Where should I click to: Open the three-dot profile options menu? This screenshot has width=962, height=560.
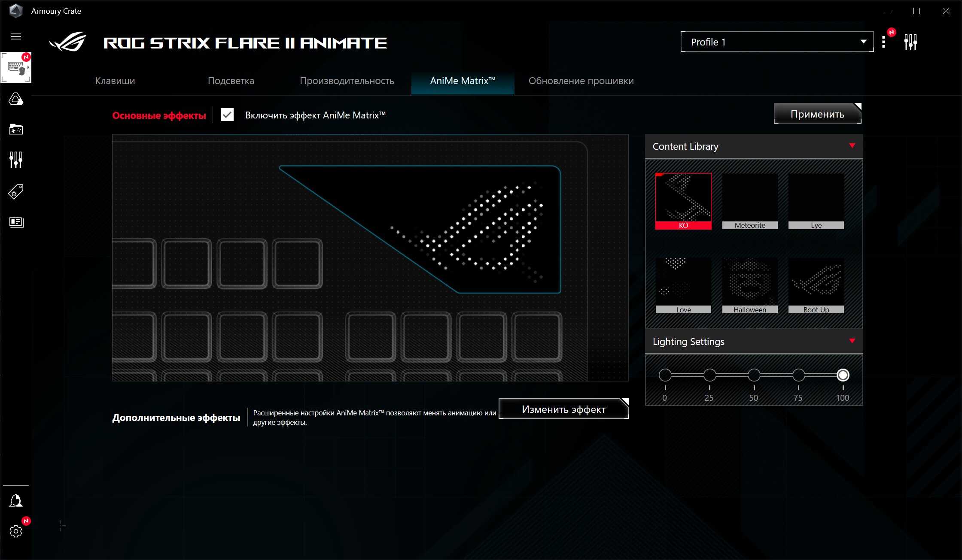(x=883, y=42)
